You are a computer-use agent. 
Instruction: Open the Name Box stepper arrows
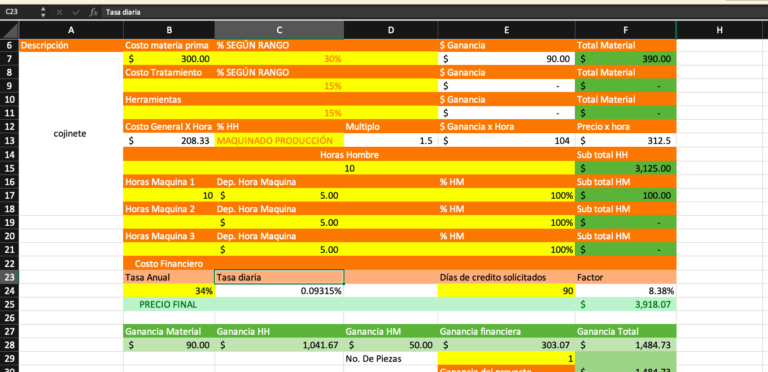pyautogui.click(x=43, y=12)
